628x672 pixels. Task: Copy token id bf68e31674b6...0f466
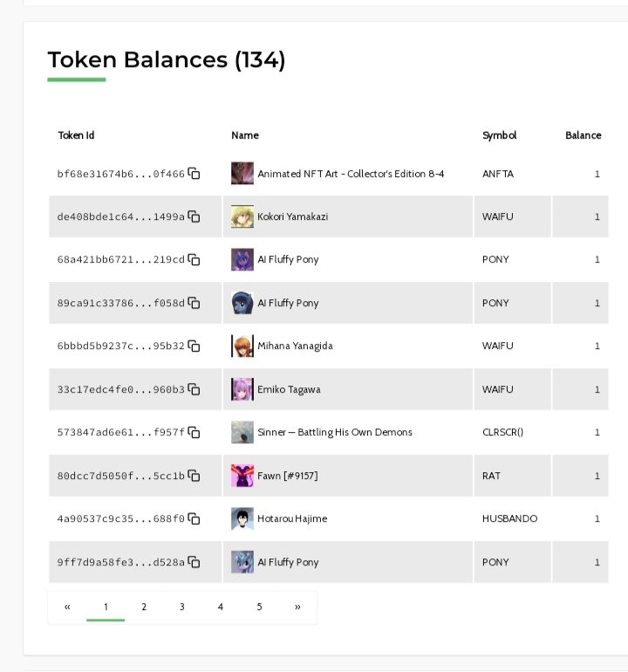point(194,174)
